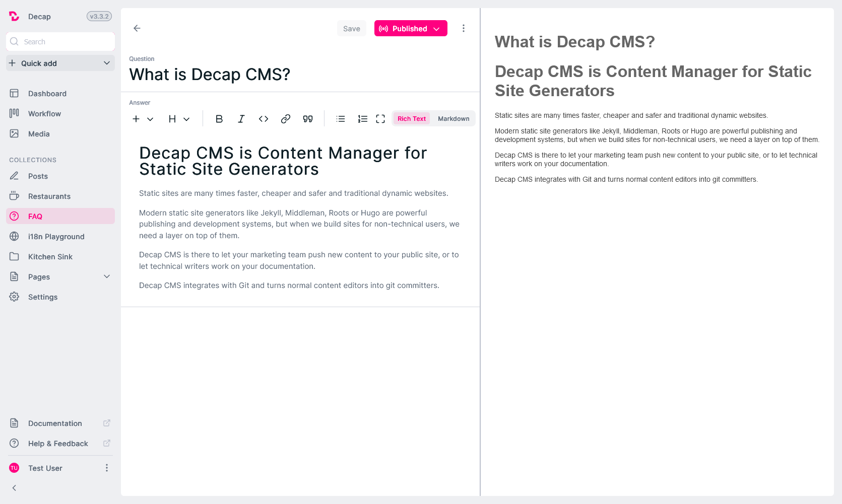
Task: Open the Workflow page
Action: pyautogui.click(x=60, y=114)
